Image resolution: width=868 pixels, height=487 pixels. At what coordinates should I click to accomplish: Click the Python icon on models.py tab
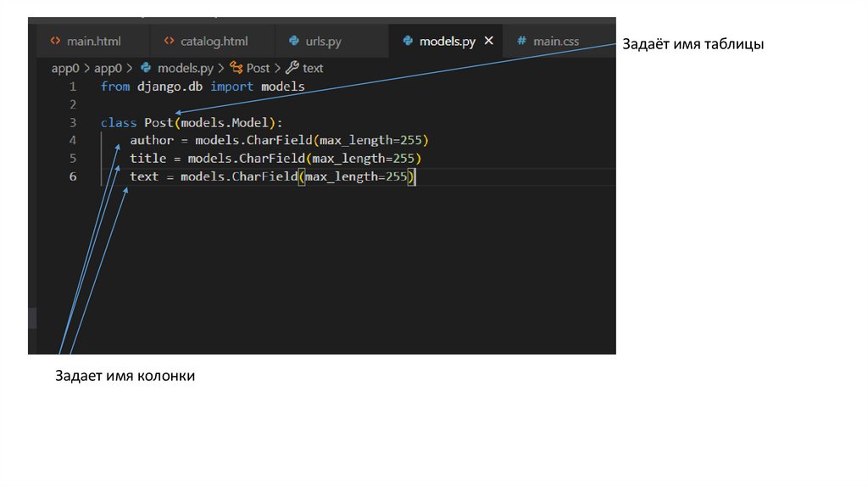[408, 41]
